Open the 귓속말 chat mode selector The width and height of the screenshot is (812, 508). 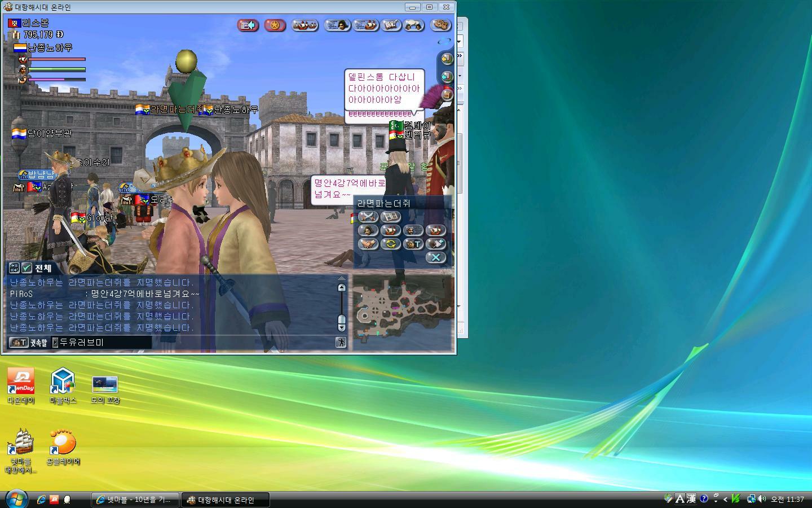(x=28, y=343)
